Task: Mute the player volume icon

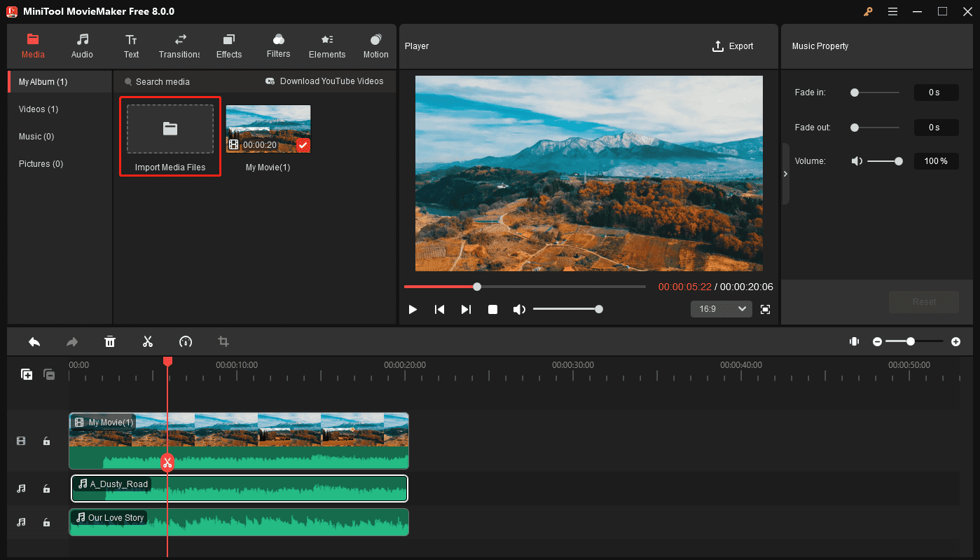Action: (x=519, y=309)
